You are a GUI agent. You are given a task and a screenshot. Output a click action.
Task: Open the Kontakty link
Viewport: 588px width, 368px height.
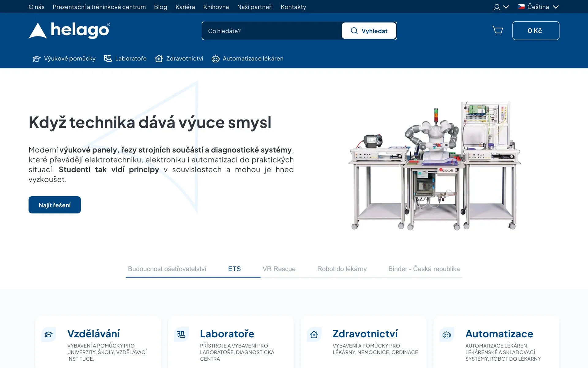tap(293, 7)
